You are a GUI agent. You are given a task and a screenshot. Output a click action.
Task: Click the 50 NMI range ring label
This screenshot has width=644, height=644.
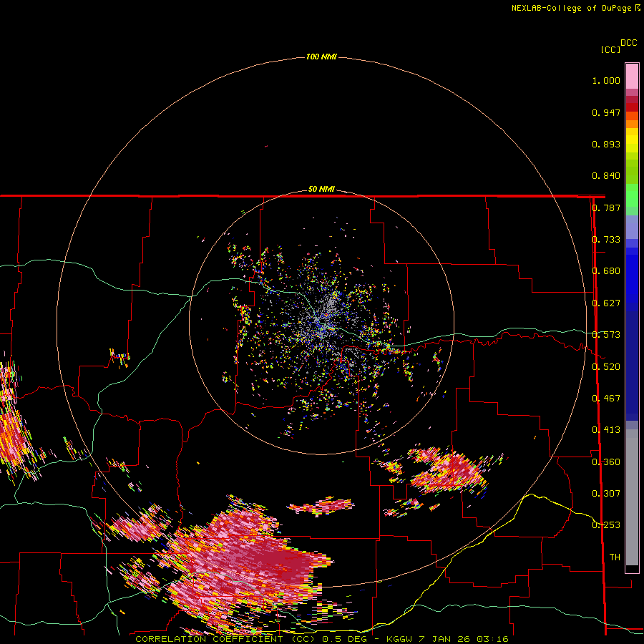pos(321,189)
